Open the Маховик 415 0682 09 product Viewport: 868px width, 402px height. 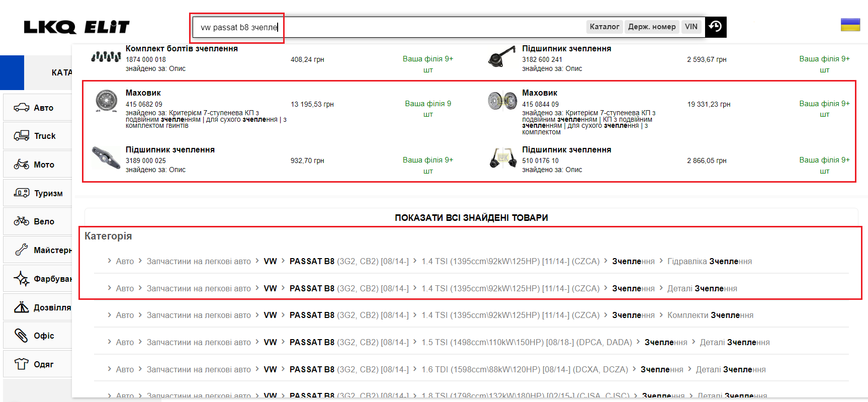143,93
